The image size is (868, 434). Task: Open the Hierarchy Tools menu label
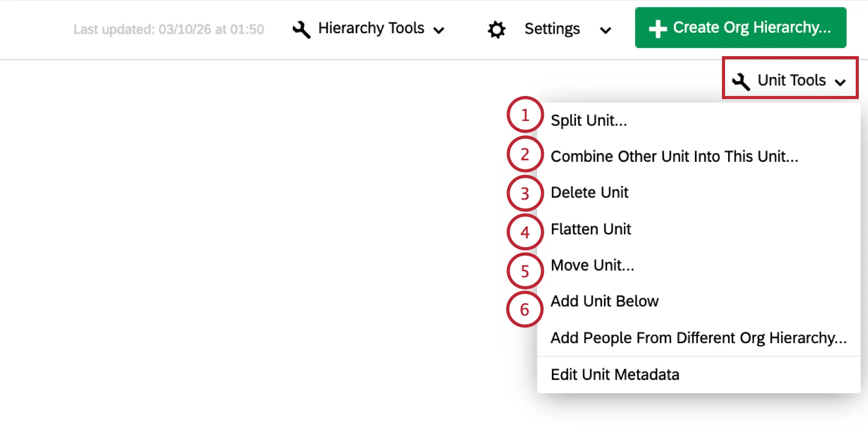click(371, 28)
